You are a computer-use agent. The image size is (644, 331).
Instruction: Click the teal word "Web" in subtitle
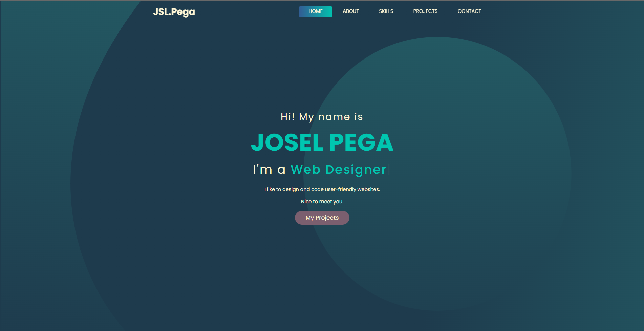click(305, 170)
